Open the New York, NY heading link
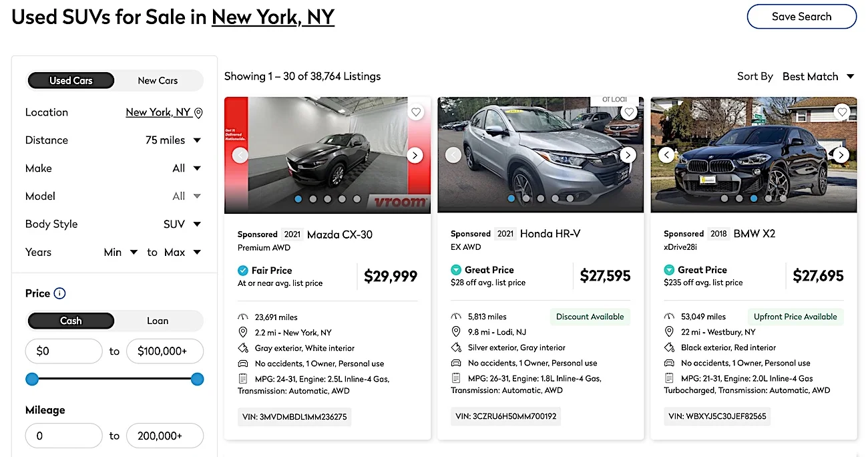This screenshot has height=457, width=868. coord(273,17)
